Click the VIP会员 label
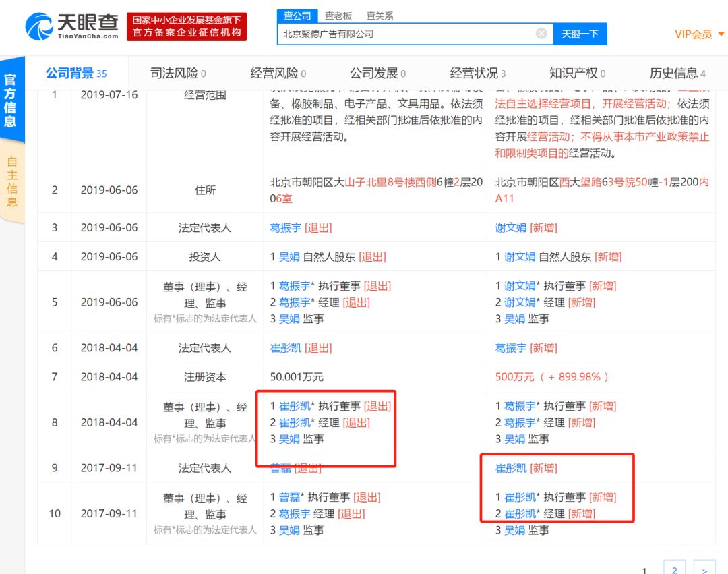The width and height of the screenshot is (728, 574). (x=693, y=34)
